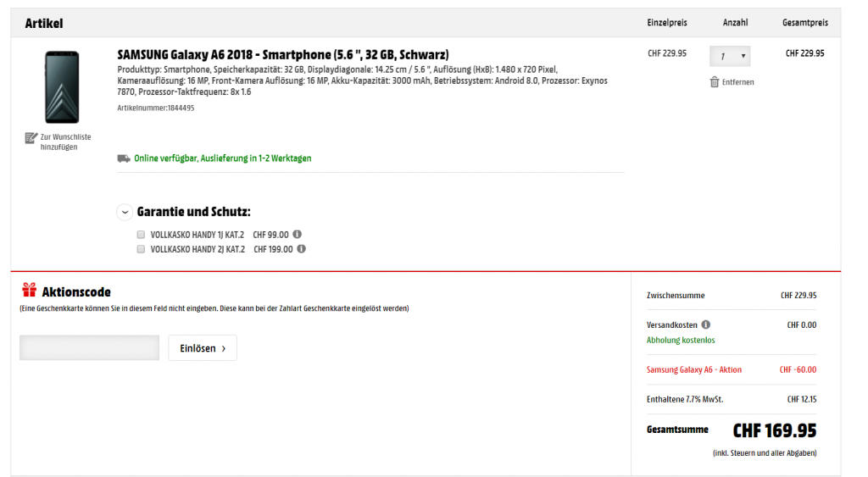This screenshot has height=477, width=868.
Task: Click the wishlist pencil icon
Action: [x=31, y=138]
